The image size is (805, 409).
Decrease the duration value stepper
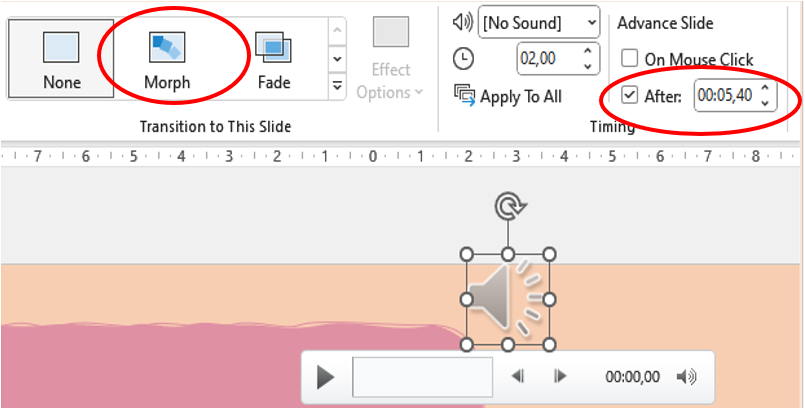click(588, 67)
